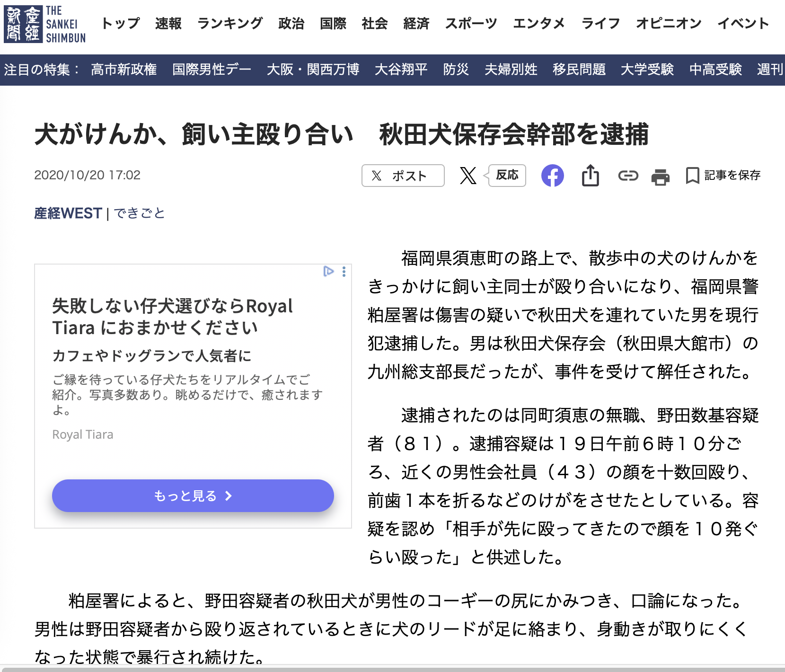Toggle the ポスト share button
This screenshot has width=785, height=672.
[403, 176]
